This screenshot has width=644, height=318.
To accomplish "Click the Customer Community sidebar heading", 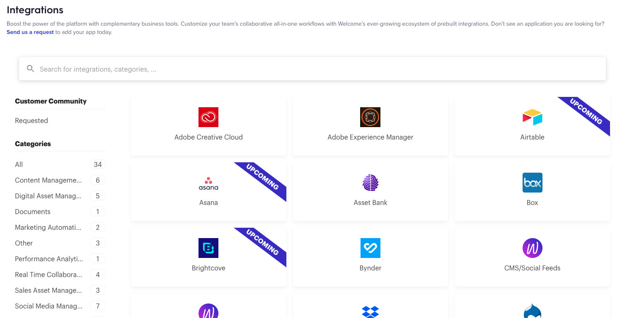I will pyautogui.click(x=51, y=101).
